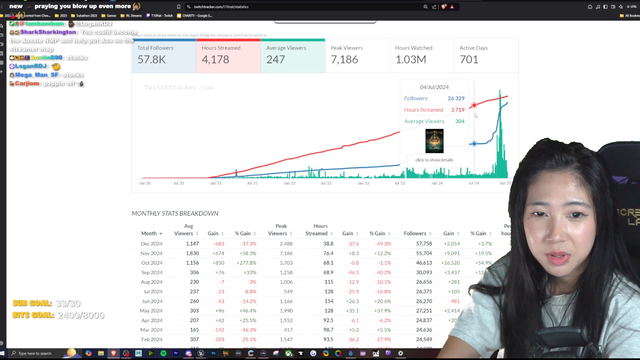Viewport: 640px width, 360px height.
Task: Click the Dec 2024 month row
Action: coord(320,244)
